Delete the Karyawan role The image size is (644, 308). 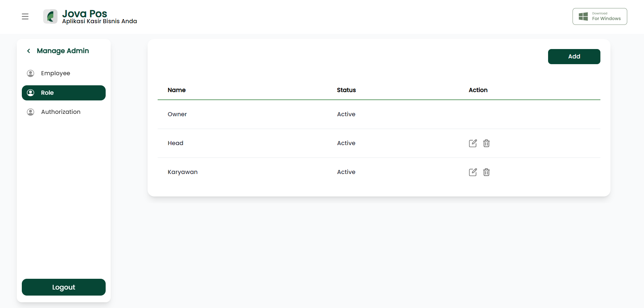pos(486,172)
